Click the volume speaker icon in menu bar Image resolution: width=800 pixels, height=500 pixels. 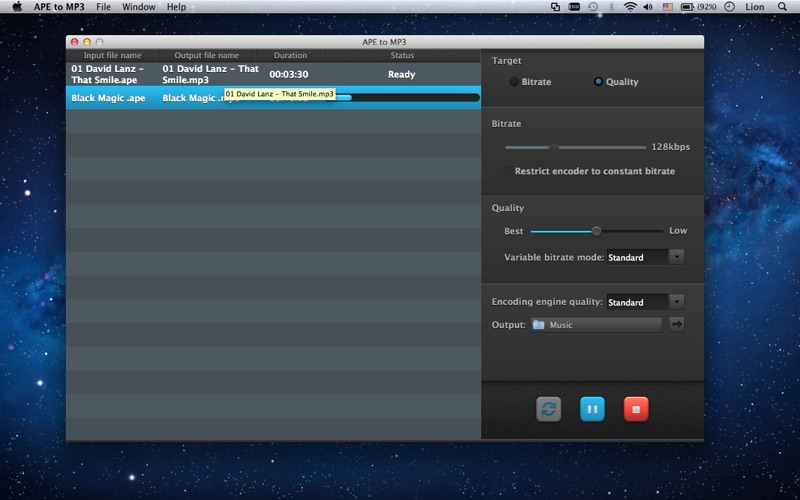point(648,7)
